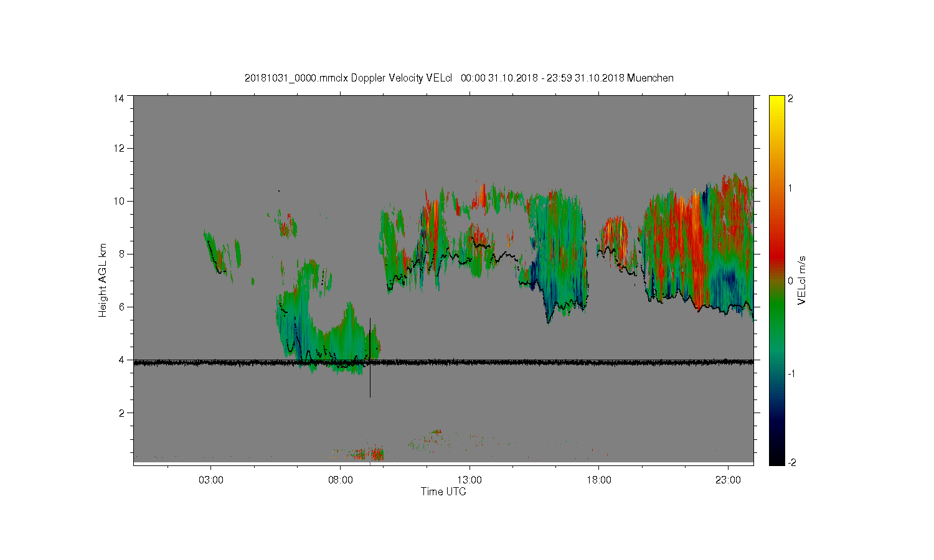Click the '23:00' time tick label
The height and width of the screenshot is (560, 934).
(x=729, y=480)
